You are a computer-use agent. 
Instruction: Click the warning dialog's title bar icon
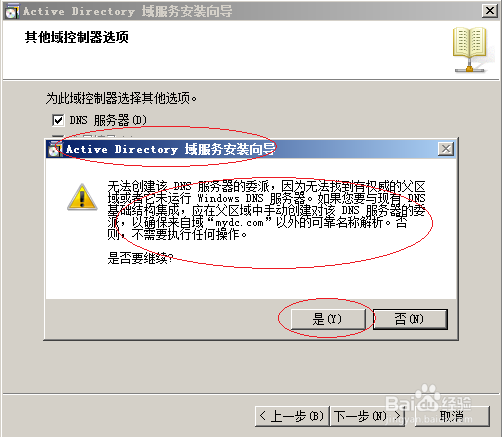(53, 149)
